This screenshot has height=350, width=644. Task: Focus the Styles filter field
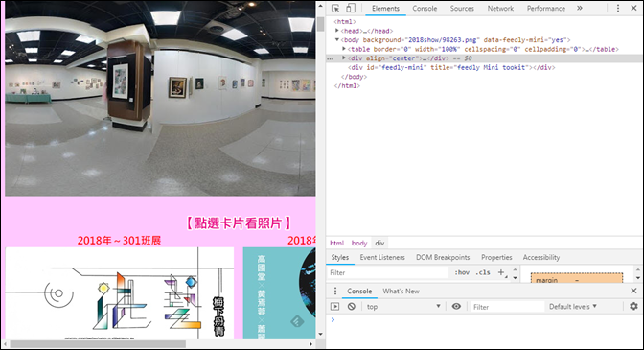387,272
